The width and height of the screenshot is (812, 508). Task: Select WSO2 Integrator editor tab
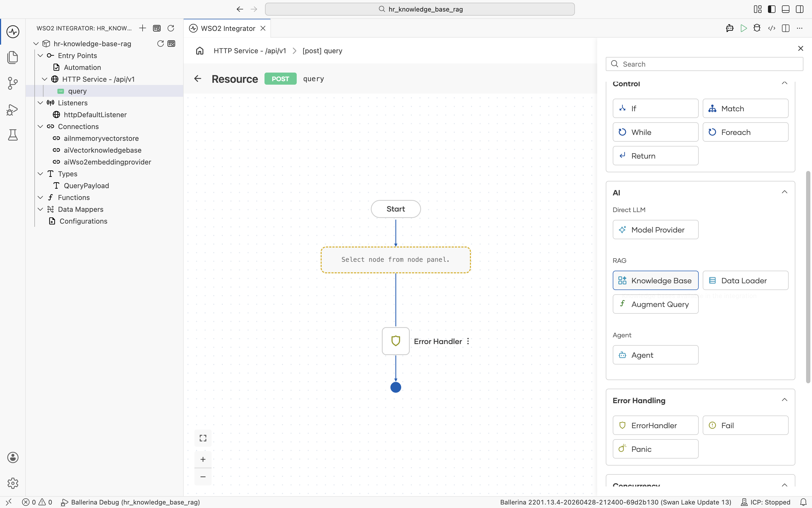228,28
